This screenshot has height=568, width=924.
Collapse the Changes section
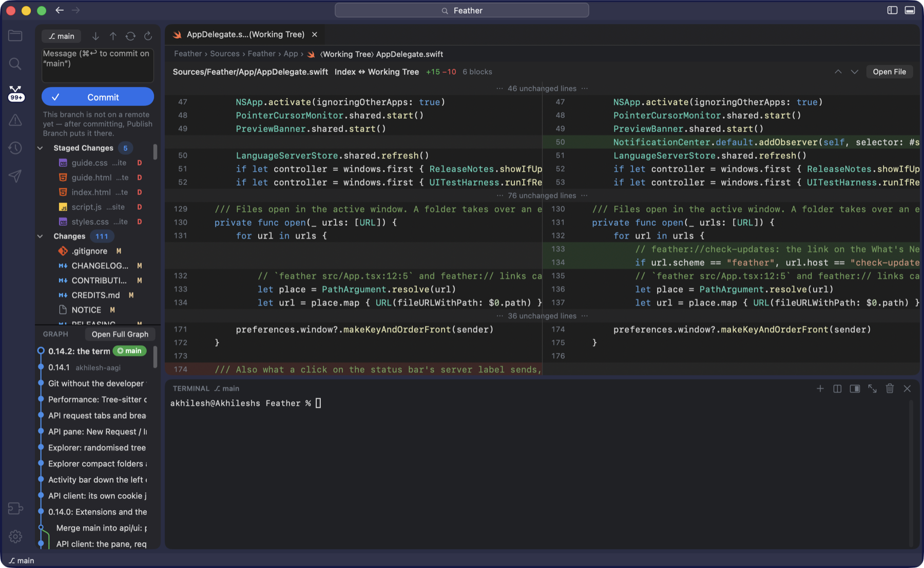click(40, 236)
